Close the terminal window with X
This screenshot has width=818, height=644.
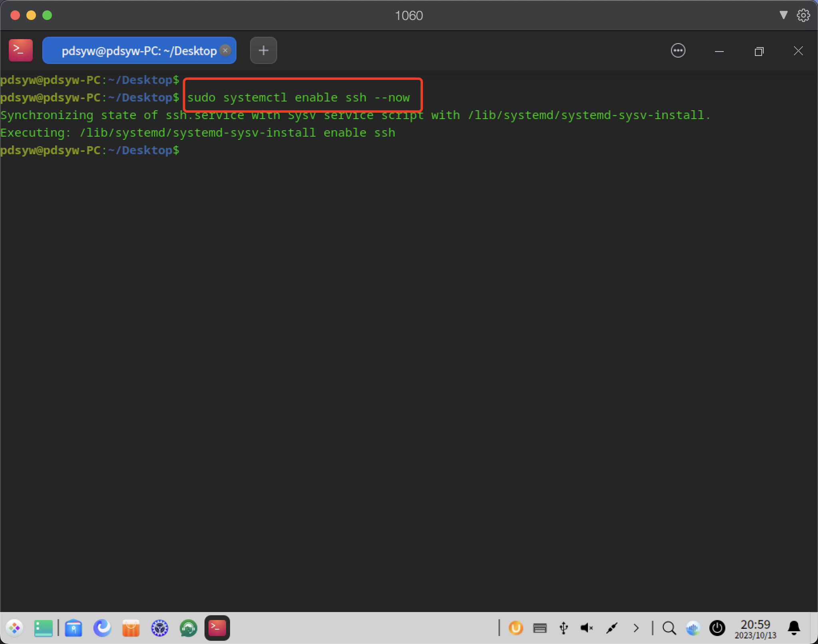click(x=798, y=51)
